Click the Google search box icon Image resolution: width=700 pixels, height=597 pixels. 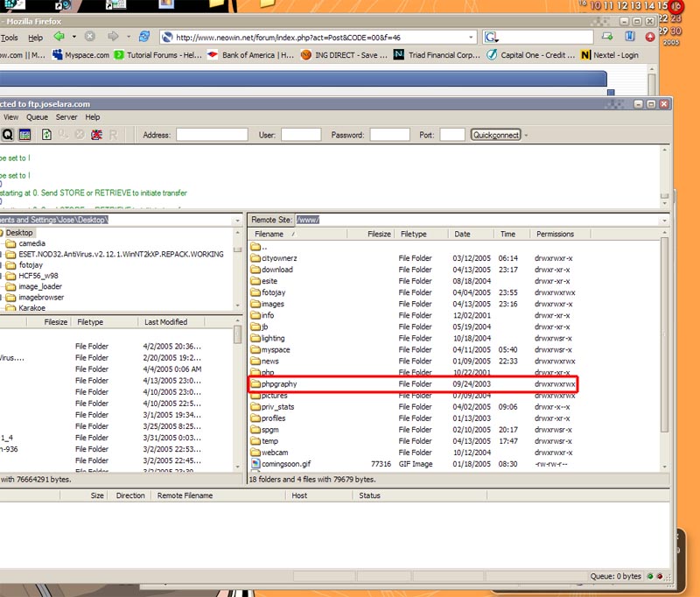491,37
